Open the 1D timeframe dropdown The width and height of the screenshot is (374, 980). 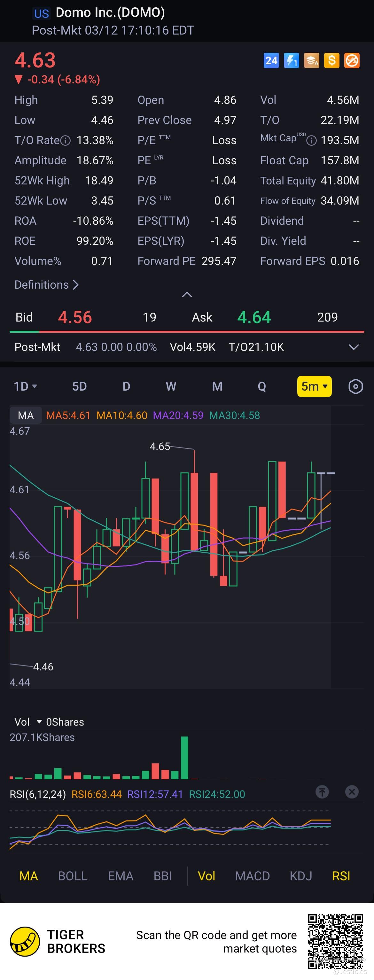[26, 386]
